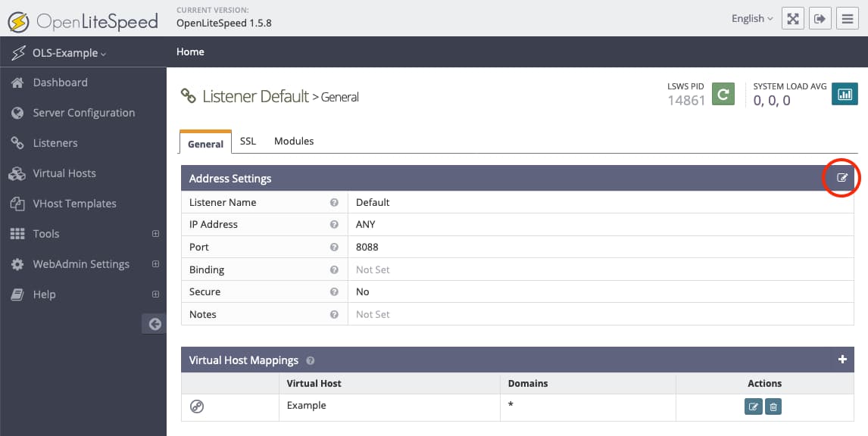Open real-time stats chart icon

click(x=845, y=94)
